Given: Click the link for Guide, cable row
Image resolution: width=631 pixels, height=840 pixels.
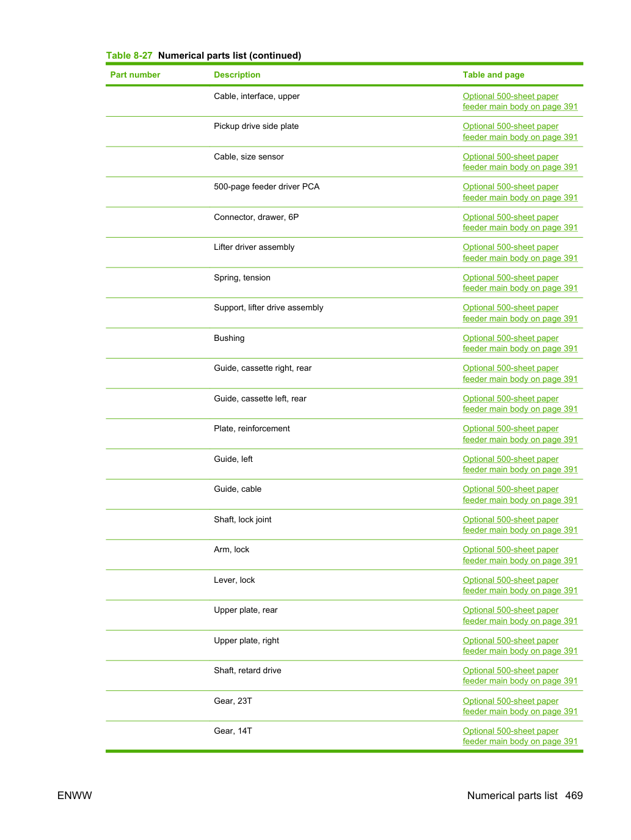Looking at the screenshot, I should coord(520,494).
